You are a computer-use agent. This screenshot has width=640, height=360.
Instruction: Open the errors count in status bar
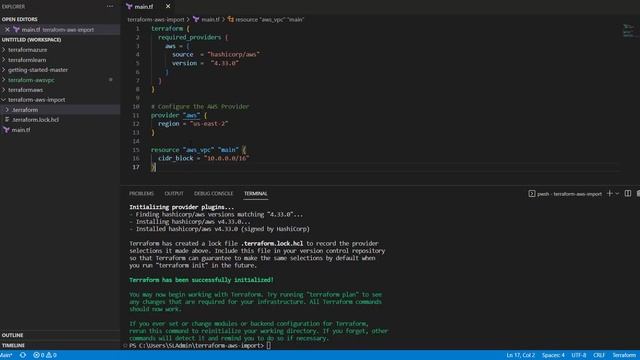[39, 355]
